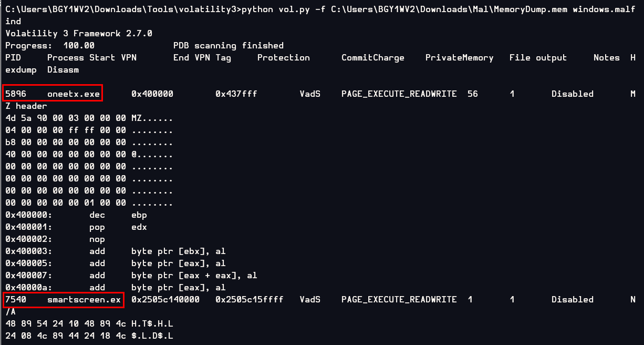644x345 pixels.
Task: Click the Disabled value on oneetx.exe row
Action: (572, 94)
